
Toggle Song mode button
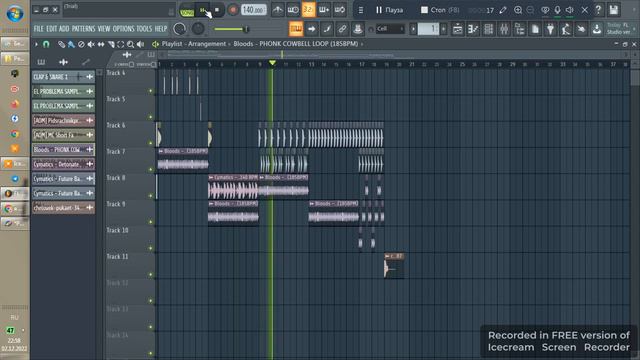click(x=187, y=12)
